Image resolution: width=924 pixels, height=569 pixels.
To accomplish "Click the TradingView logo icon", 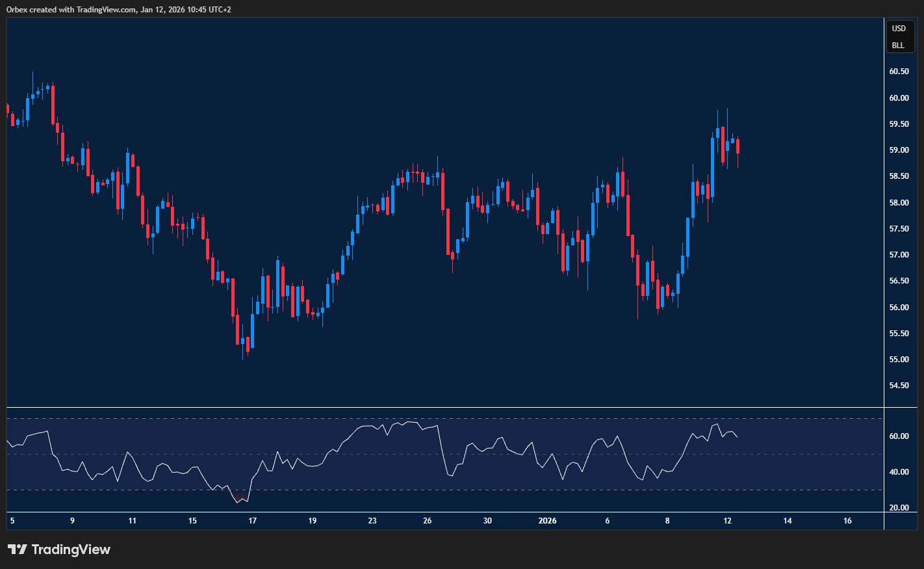I will pos(18,549).
